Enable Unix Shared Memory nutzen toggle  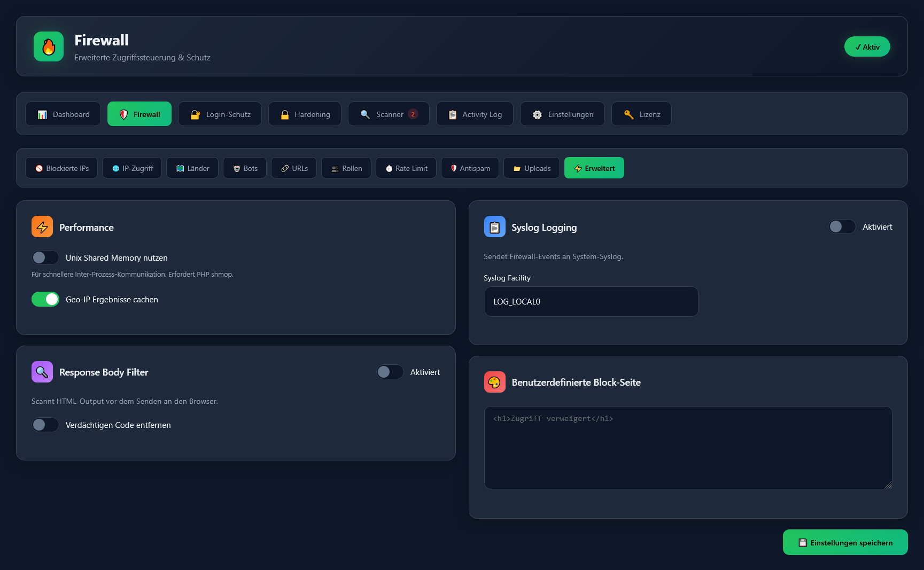click(45, 257)
